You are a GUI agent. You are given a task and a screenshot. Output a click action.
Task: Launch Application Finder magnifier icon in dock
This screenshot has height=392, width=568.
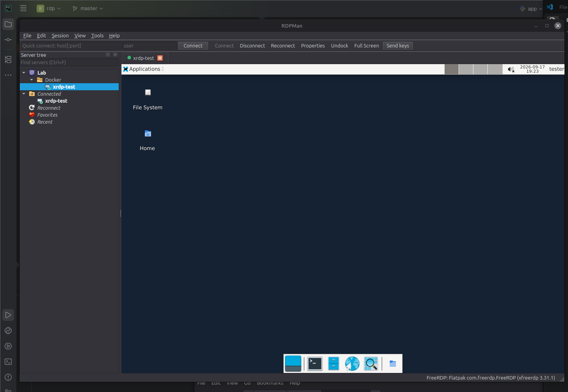click(x=371, y=364)
